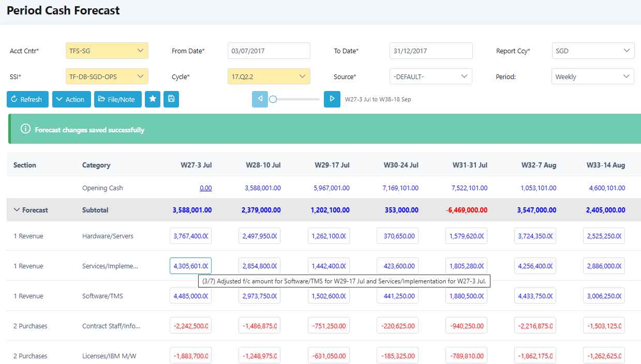
Task: Expand the SSI dropdown TF-DB-SGD-OPS
Action: pyautogui.click(x=107, y=77)
